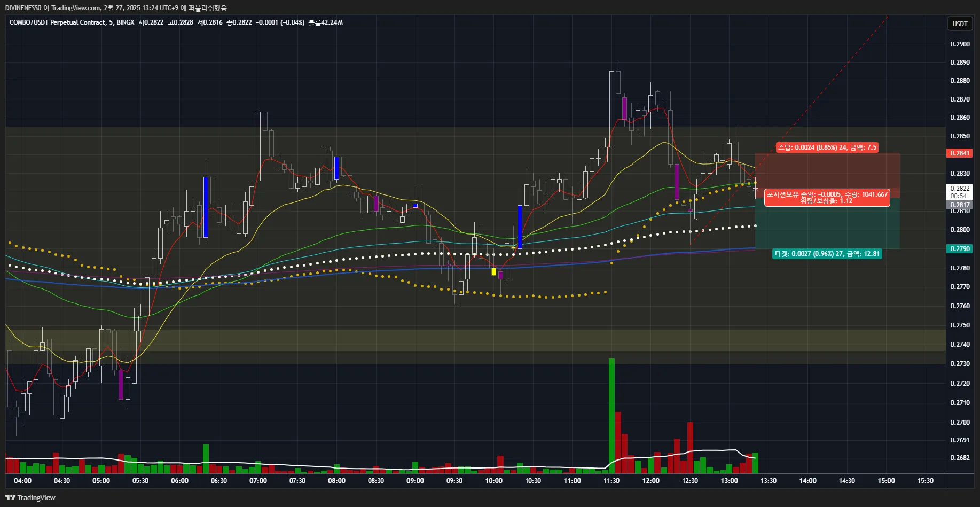Click the 0.2740 price axis label
The image size is (980, 507).
(960, 345)
